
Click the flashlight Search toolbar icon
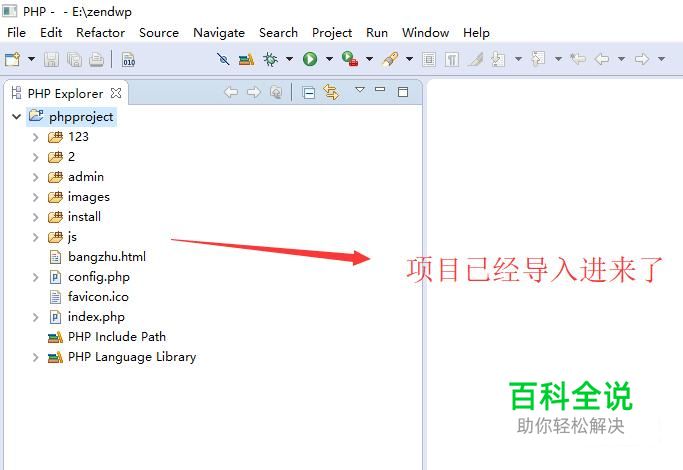390,59
